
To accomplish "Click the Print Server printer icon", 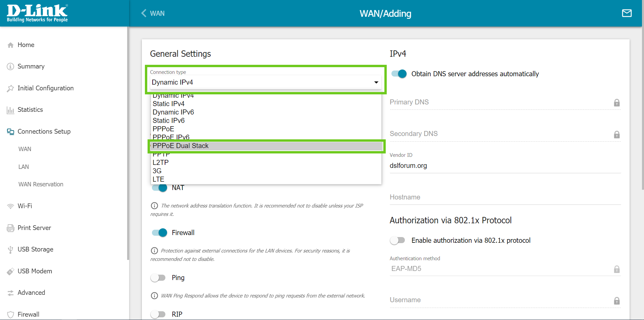I will point(11,228).
